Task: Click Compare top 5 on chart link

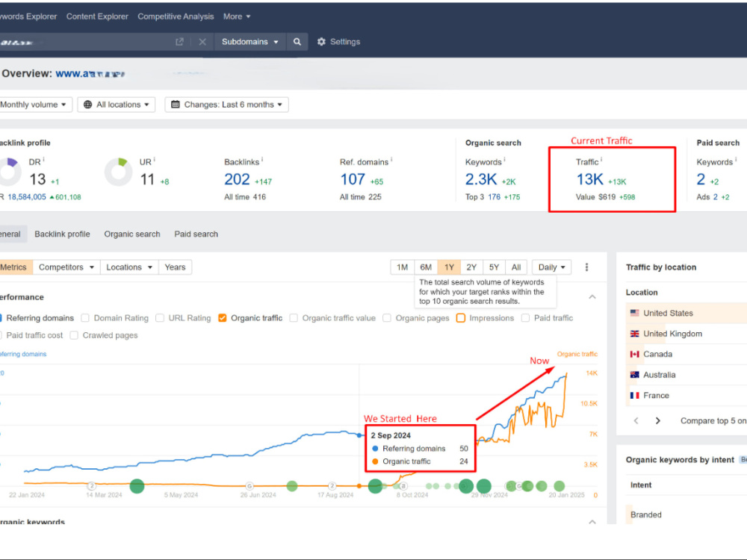Action: coord(713,420)
